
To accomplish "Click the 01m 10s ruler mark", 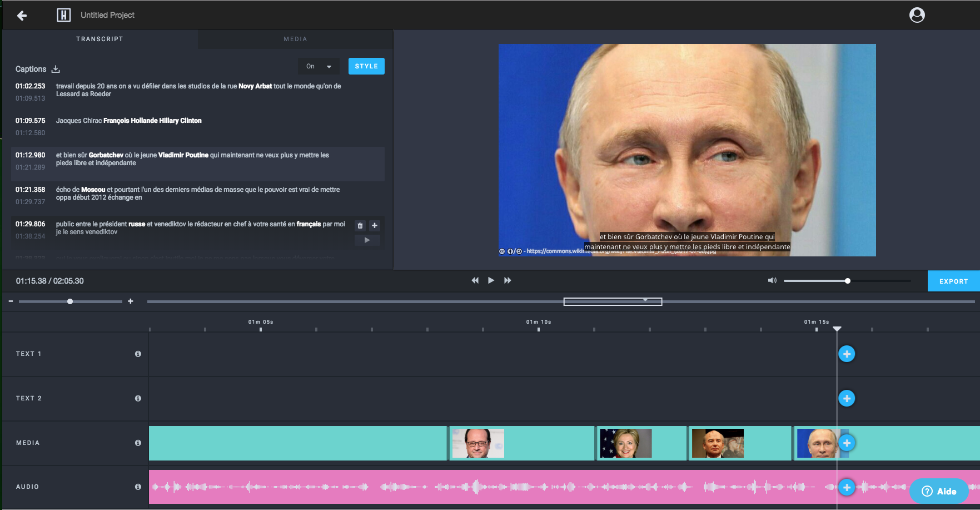I will click(538, 322).
